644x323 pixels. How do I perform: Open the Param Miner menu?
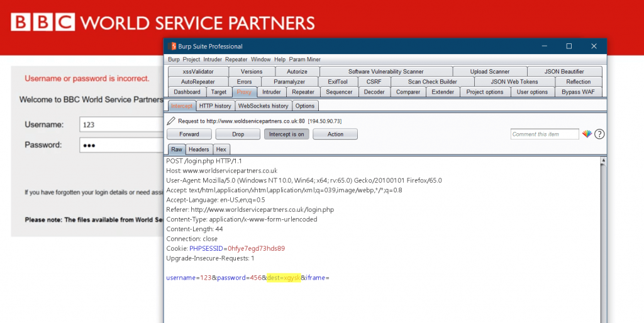pyautogui.click(x=305, y=60)
